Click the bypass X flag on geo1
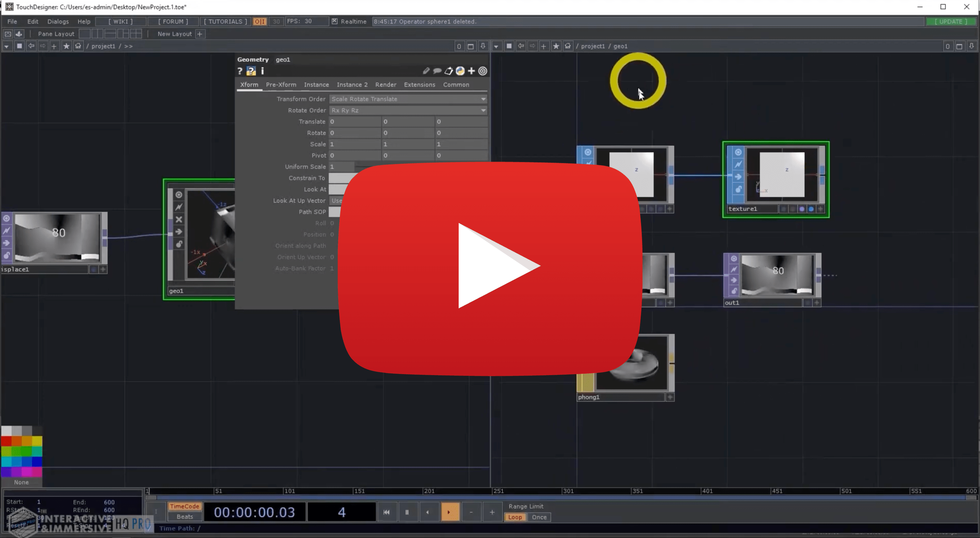 179,219
